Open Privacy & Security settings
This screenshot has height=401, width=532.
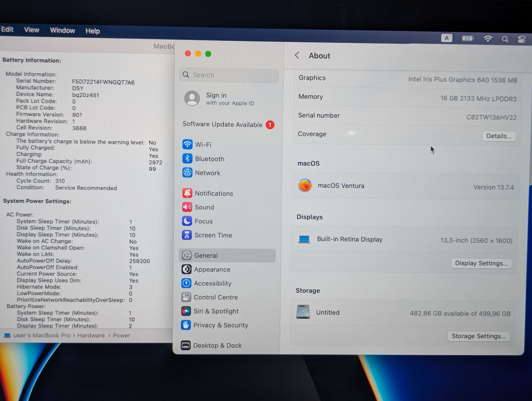point(214,325)
